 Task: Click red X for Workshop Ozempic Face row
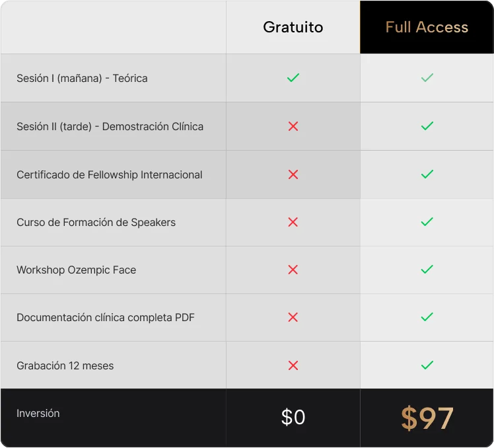[293, 270]
